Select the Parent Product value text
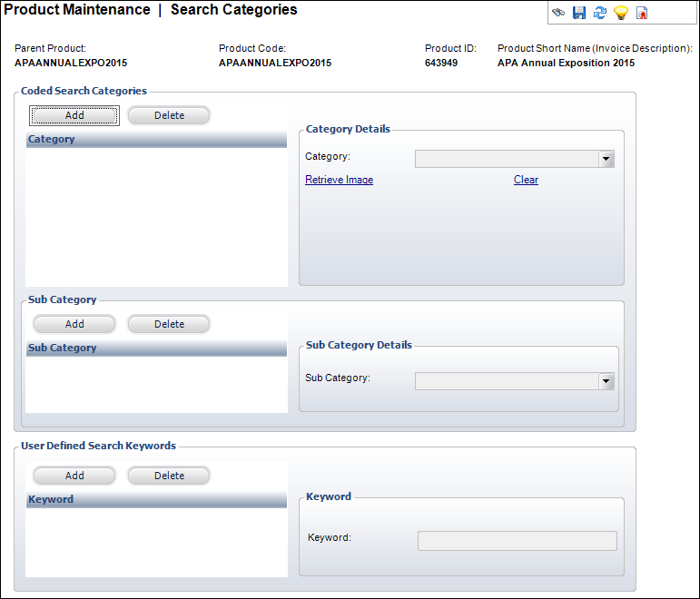This screenshot has width=700, height=599. click(x=71, y=63)
